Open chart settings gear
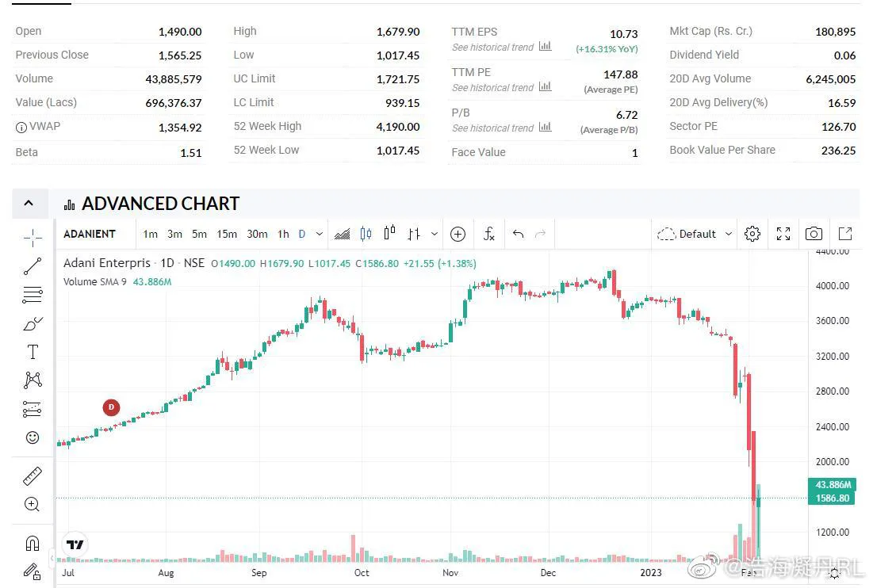The width and height of the screenshot is (873, 588). [752, 234]
